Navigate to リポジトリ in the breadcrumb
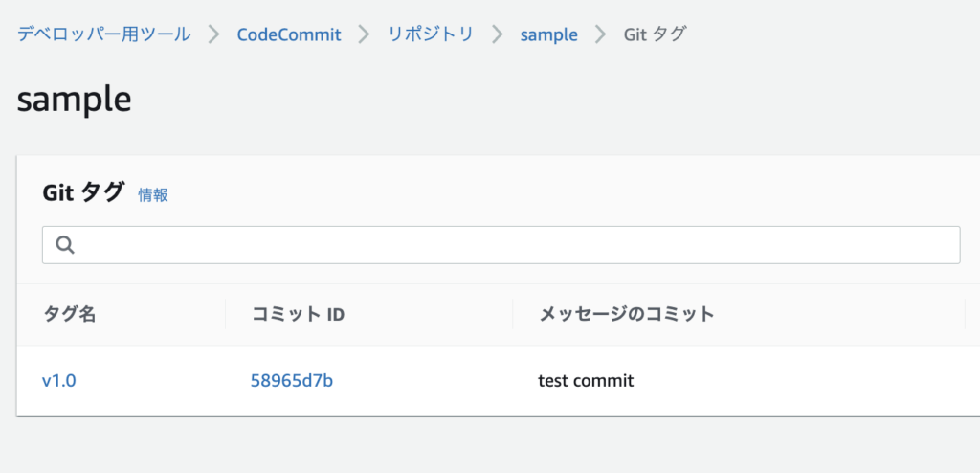Screen dimensions: 980x473 [430, 34]
